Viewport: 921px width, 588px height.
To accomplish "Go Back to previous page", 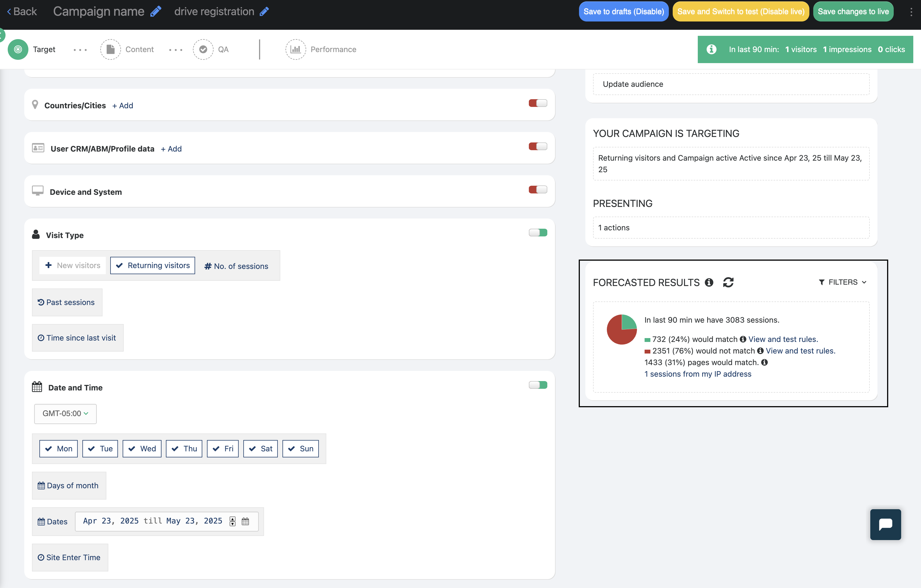I will tap(22, 12).
